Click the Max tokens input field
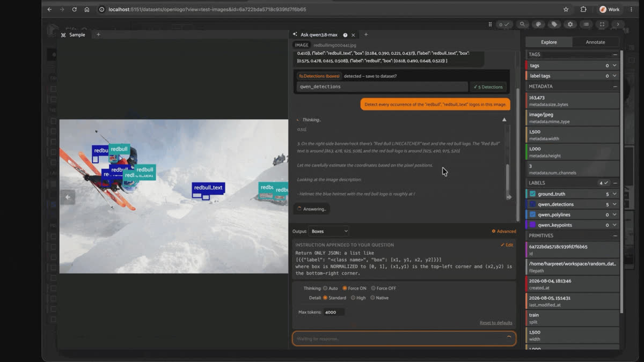The image size is (644, 362). pyautogui.click(x=334, y=312)
